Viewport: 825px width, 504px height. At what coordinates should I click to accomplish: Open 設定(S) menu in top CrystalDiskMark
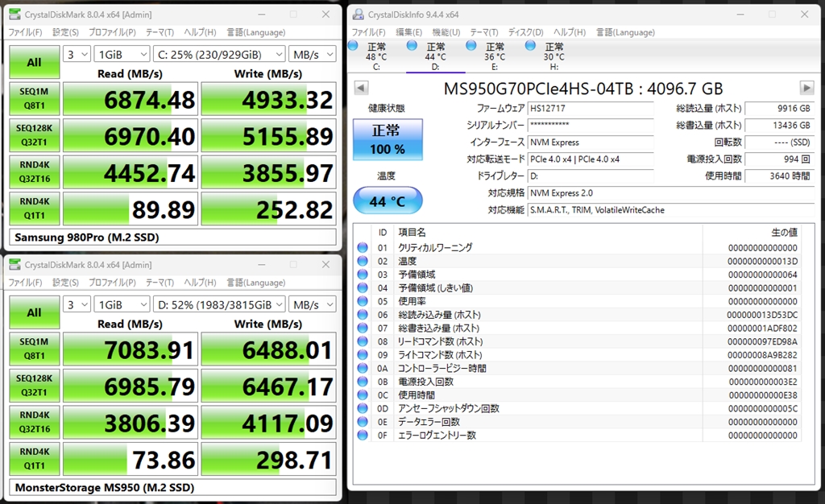(65, 32)
